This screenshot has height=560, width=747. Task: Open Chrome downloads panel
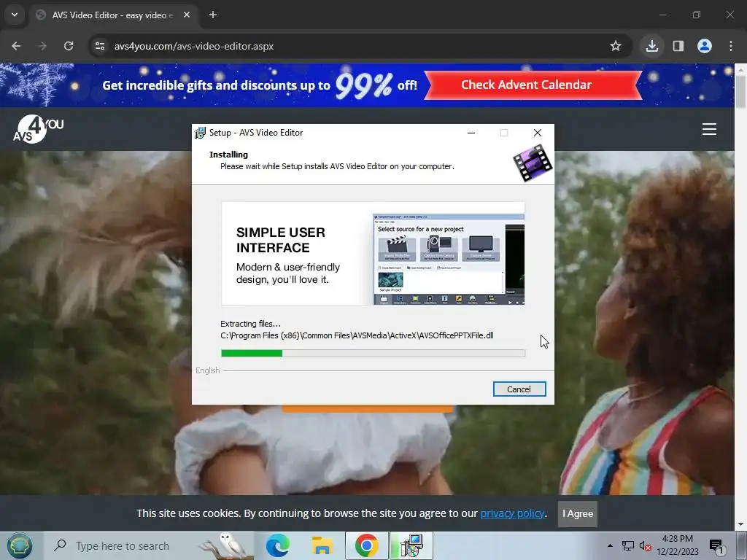pos(652,46)
